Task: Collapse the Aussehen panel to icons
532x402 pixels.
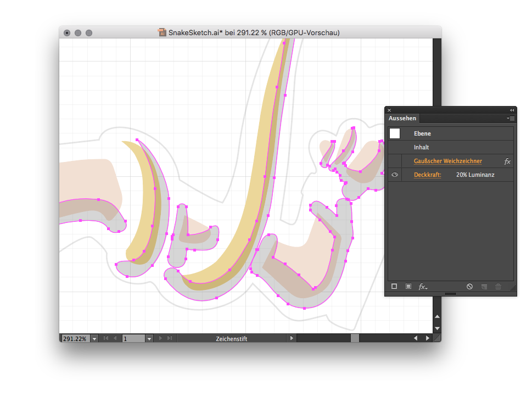Action: (512, 110)
